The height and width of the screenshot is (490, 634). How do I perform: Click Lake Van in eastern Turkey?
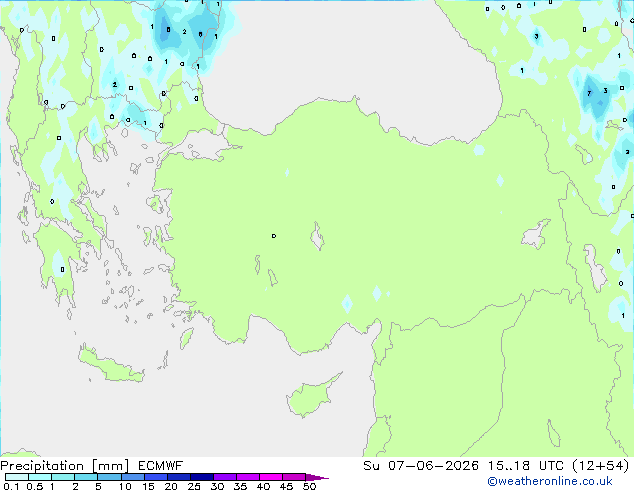coord(536,234)
